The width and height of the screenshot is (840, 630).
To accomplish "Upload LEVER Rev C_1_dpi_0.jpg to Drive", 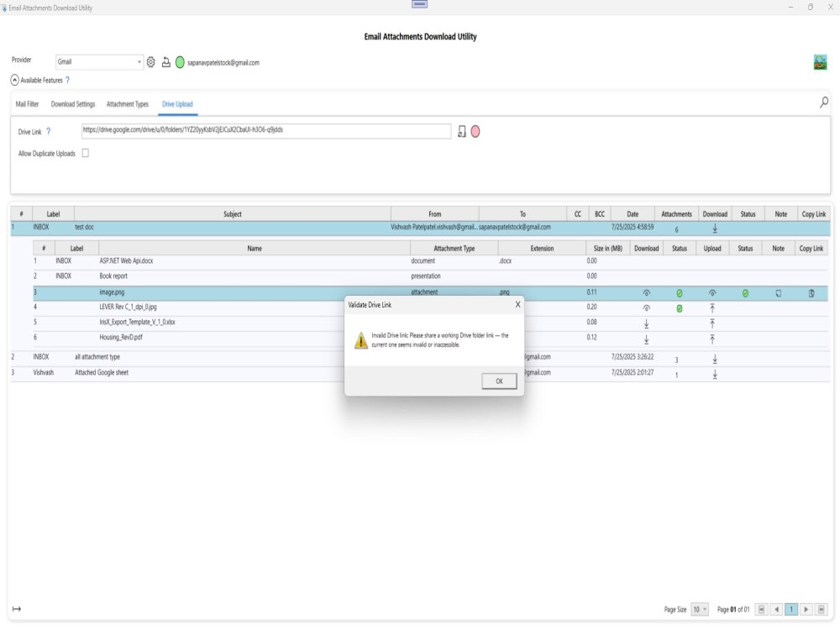I will tap(712, 308).
